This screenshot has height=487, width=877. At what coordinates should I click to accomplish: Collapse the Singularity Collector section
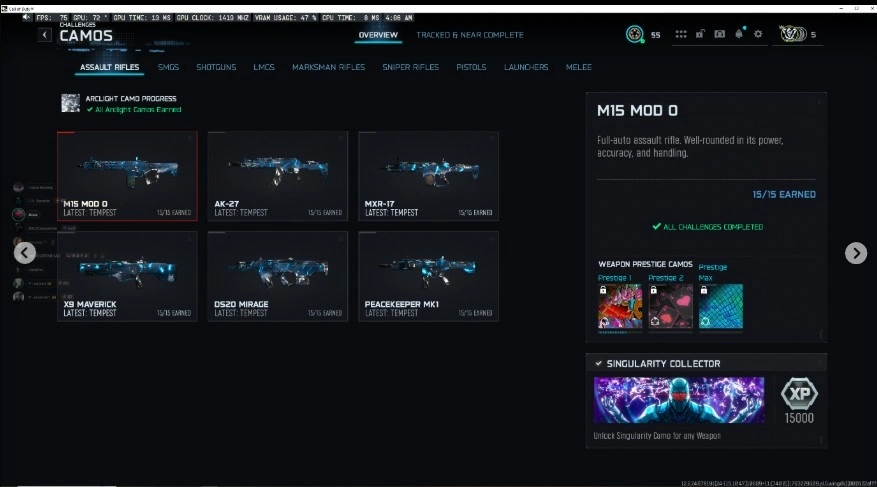click(706, 363)
